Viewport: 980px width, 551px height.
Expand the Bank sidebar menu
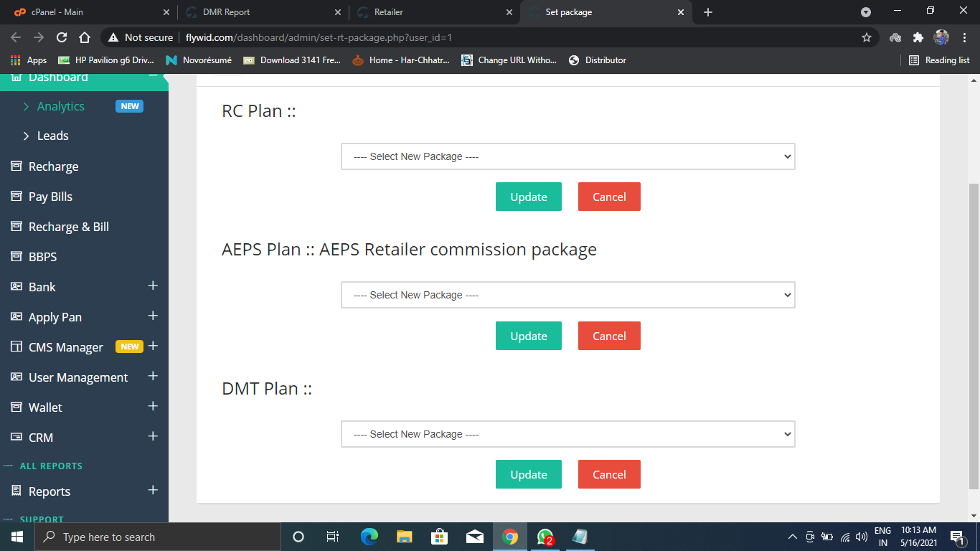click(152, 286)
